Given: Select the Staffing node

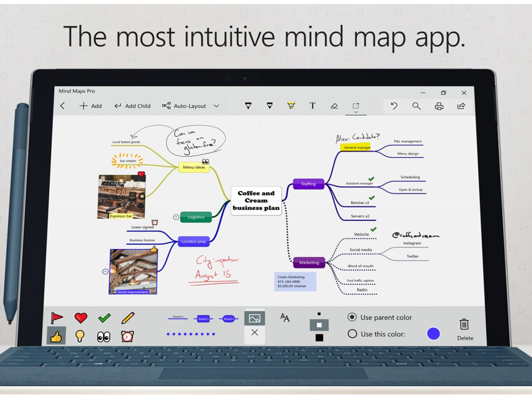Looking at the screenshot, I should click(x=309, y=184).
